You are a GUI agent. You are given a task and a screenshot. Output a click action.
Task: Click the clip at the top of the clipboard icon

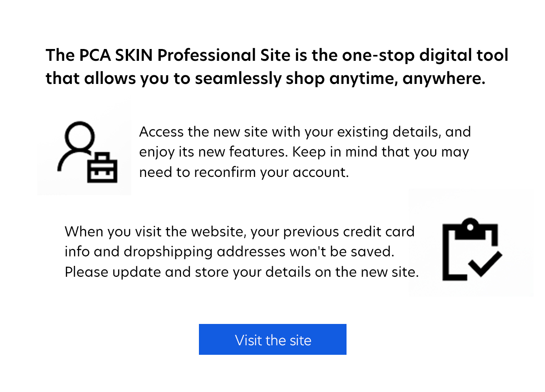point(470,225)
